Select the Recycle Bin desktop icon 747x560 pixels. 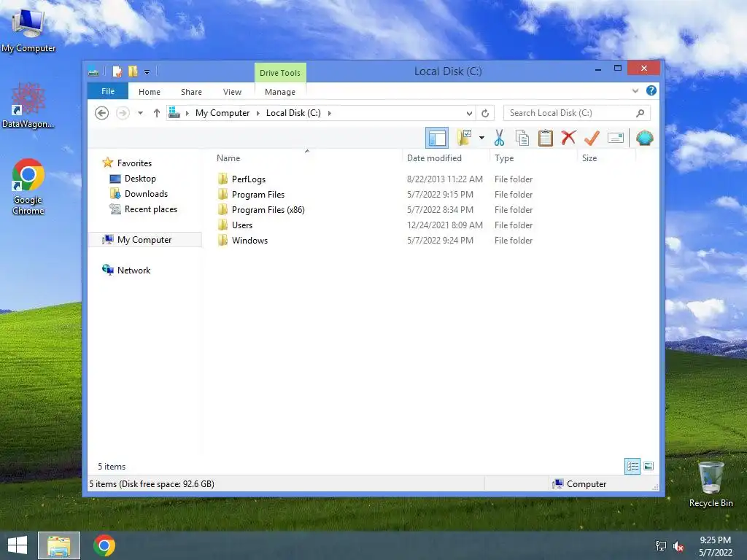(x=711, y=484)
